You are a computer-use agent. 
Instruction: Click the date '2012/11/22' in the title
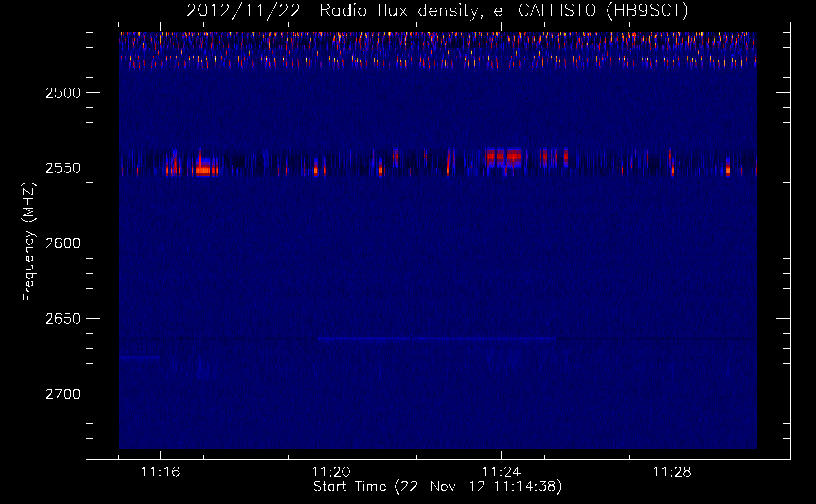click(243, 11)
